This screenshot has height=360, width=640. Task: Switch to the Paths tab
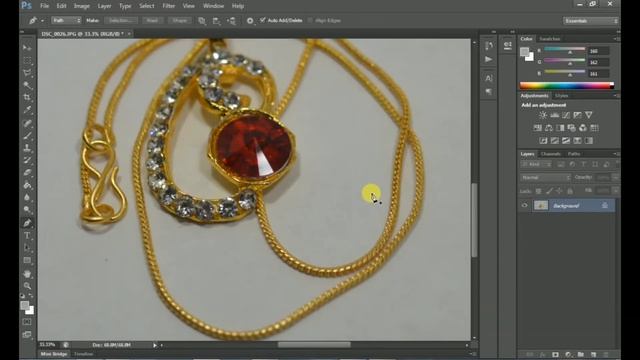pos(574,154)
